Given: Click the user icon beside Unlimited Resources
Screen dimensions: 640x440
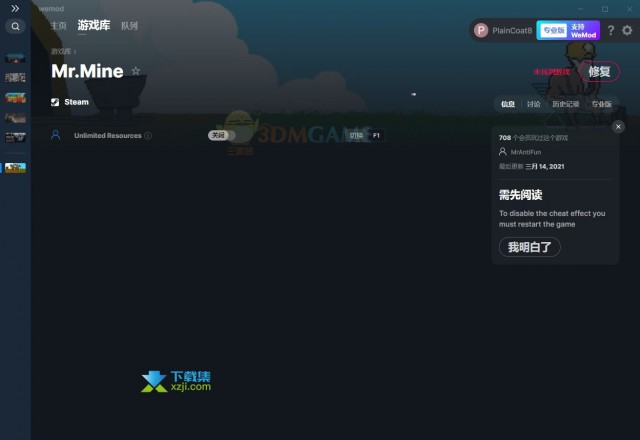Looking at the screenshot, I should (56, 135).
